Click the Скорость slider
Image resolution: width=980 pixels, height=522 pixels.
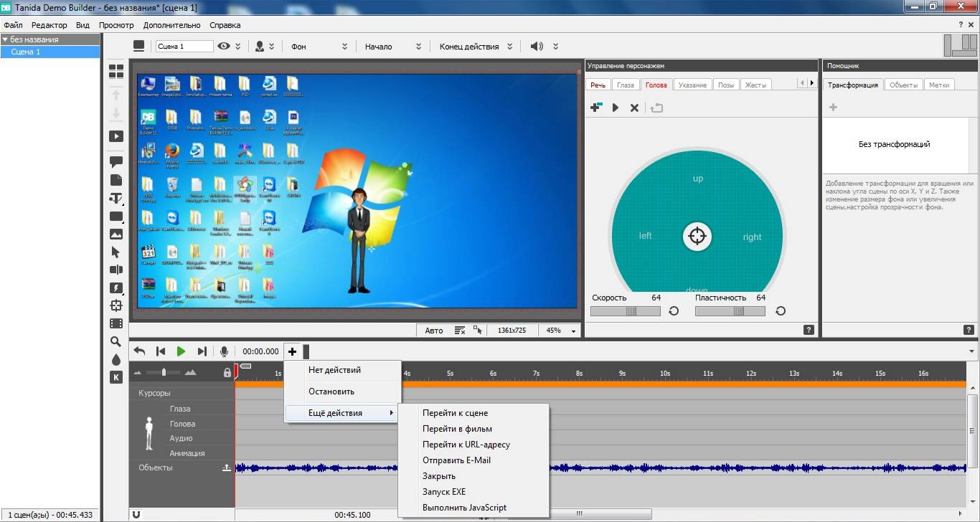tap(626, 311)
